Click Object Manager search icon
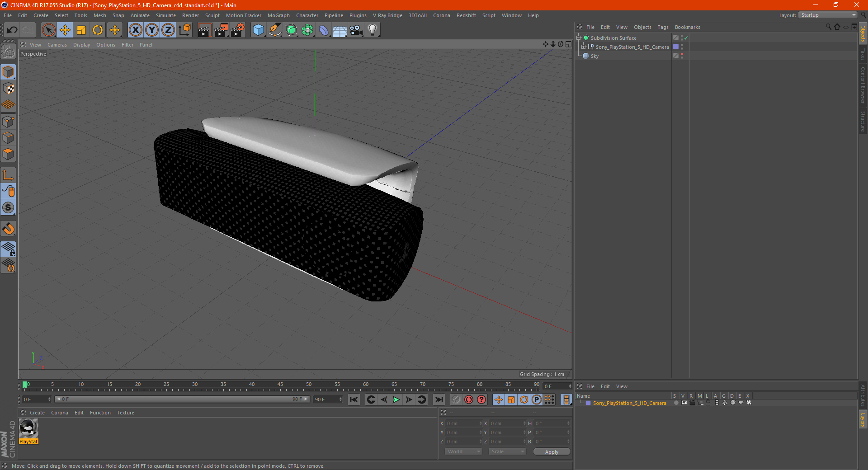 [x=829, y=27]
